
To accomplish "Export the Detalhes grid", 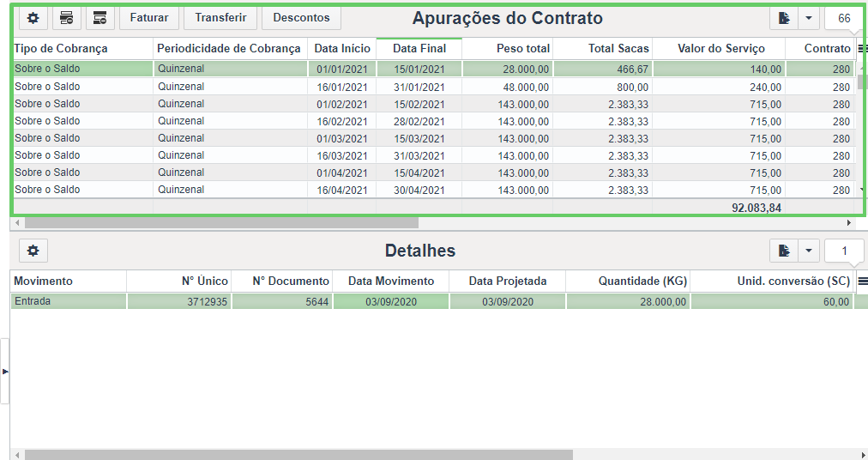I will [784, 251].
